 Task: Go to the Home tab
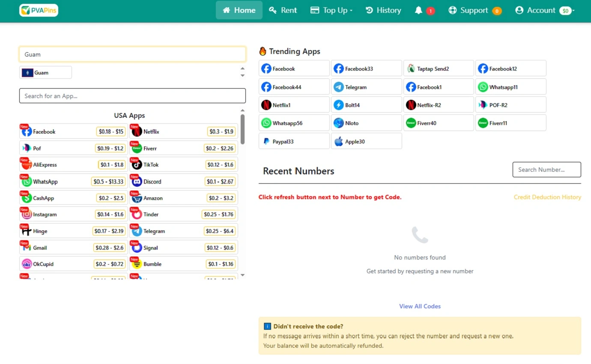(239, 10)
